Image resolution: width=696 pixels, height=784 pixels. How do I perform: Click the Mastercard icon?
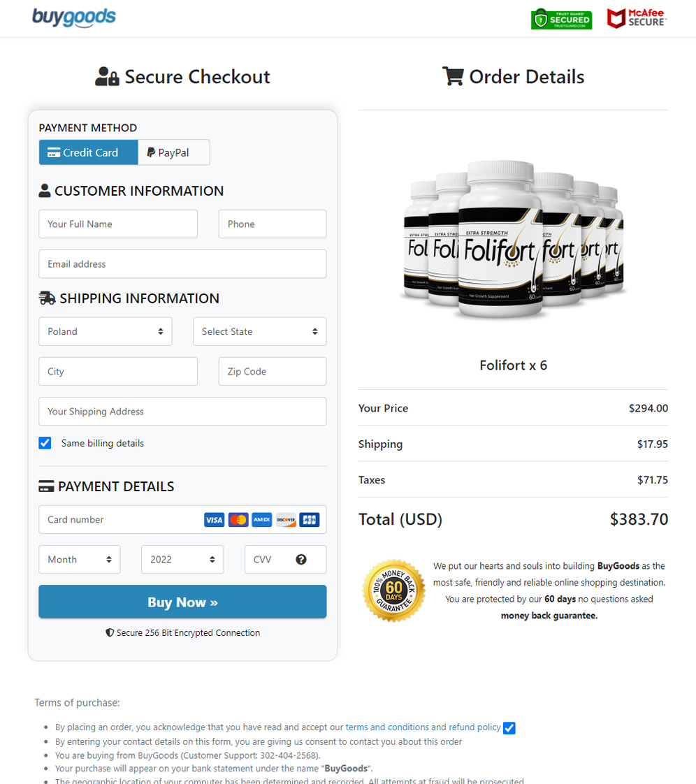coord(238,520)
